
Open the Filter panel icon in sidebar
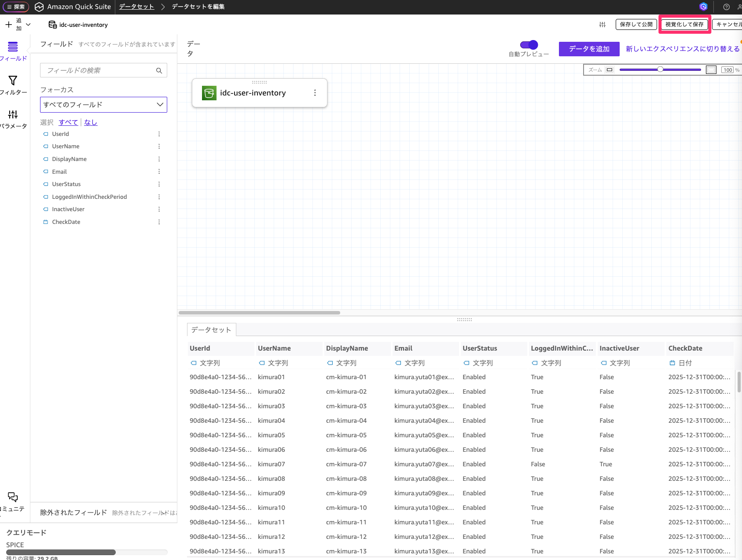coord(13,81)
